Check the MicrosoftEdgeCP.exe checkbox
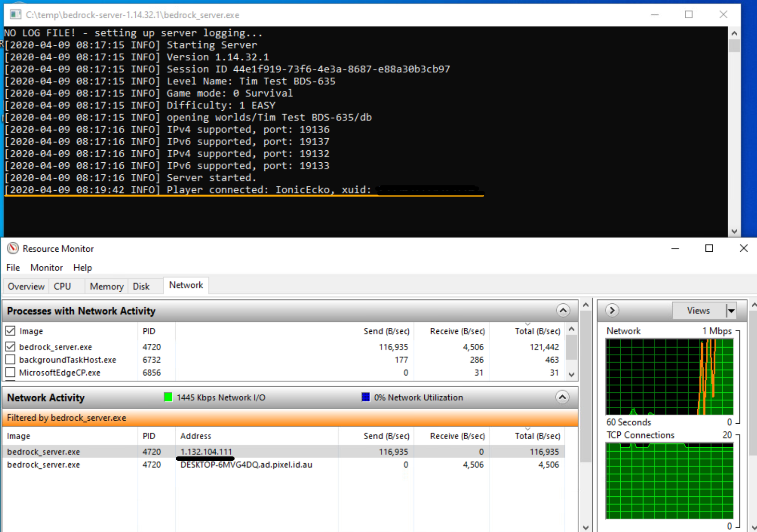 point(11,373)
